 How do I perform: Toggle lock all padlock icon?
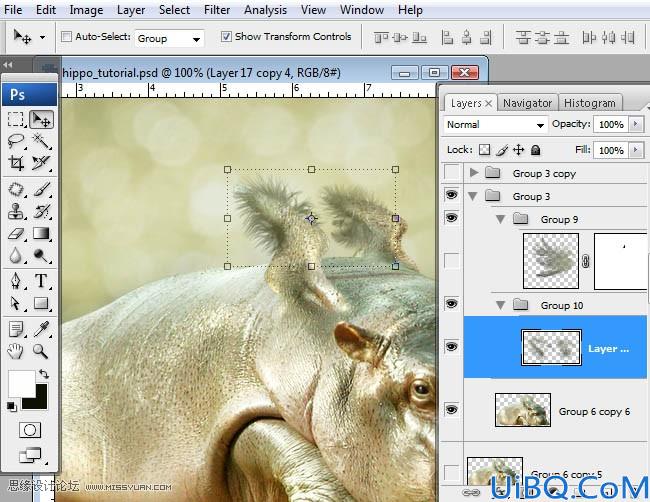536,150
